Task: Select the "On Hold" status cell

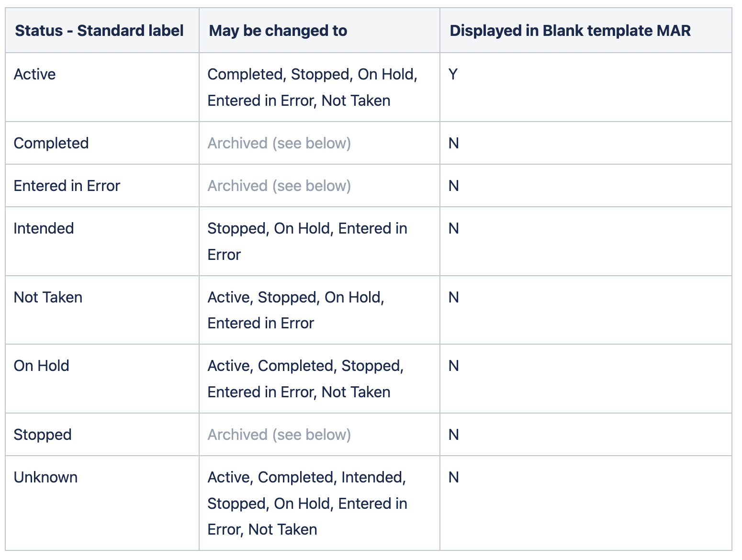Action: [41, 366]
